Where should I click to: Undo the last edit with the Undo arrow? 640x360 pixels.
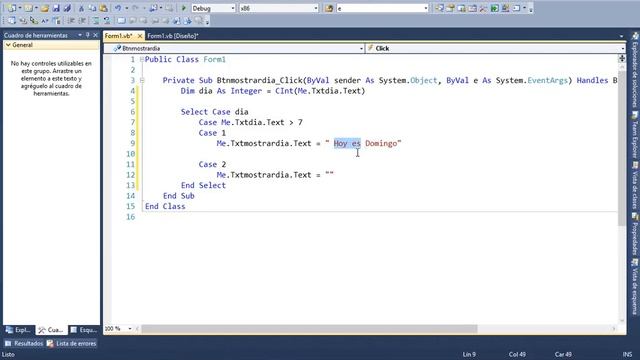(x=118, y=8)
